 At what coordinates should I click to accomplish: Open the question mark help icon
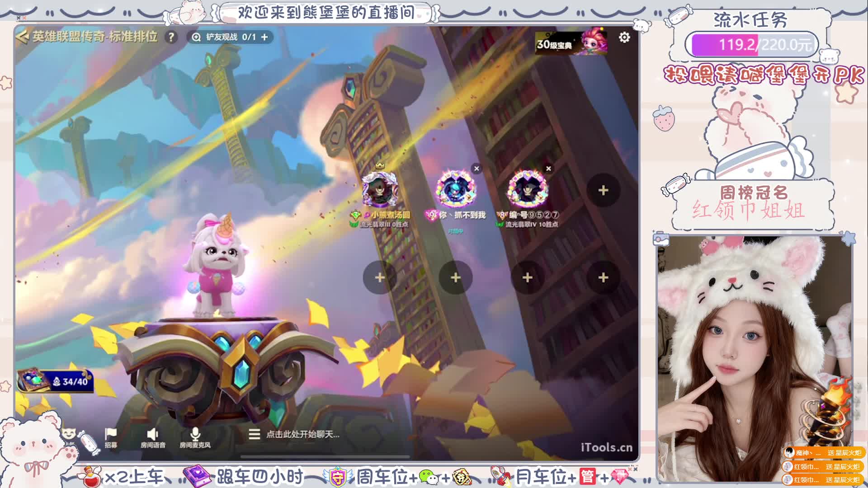(171, 37)
